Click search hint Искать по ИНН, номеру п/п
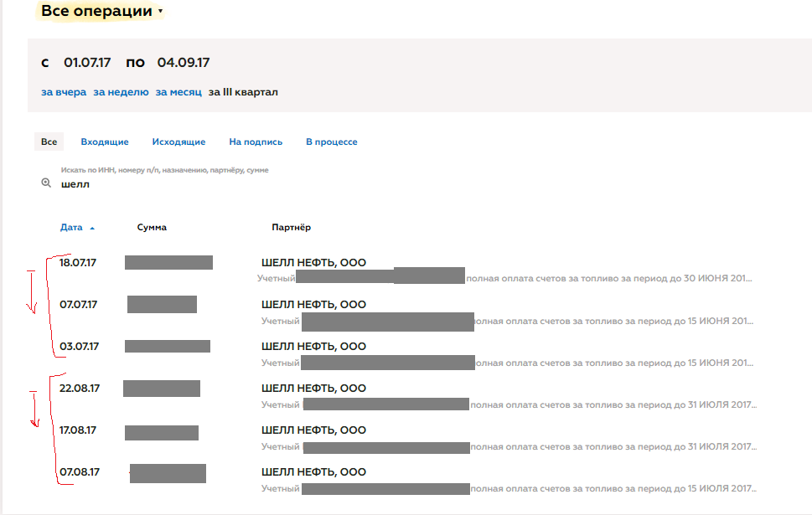 tap(165, 170)
